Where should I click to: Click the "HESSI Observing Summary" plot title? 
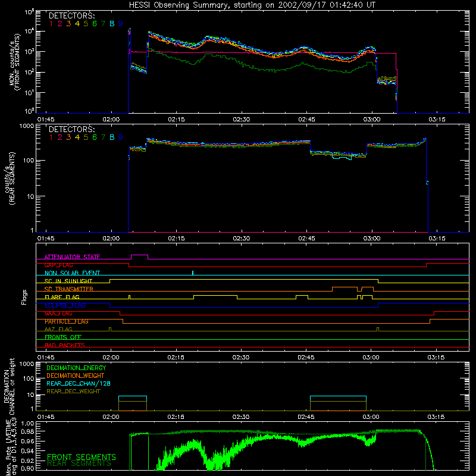point(252,5)
